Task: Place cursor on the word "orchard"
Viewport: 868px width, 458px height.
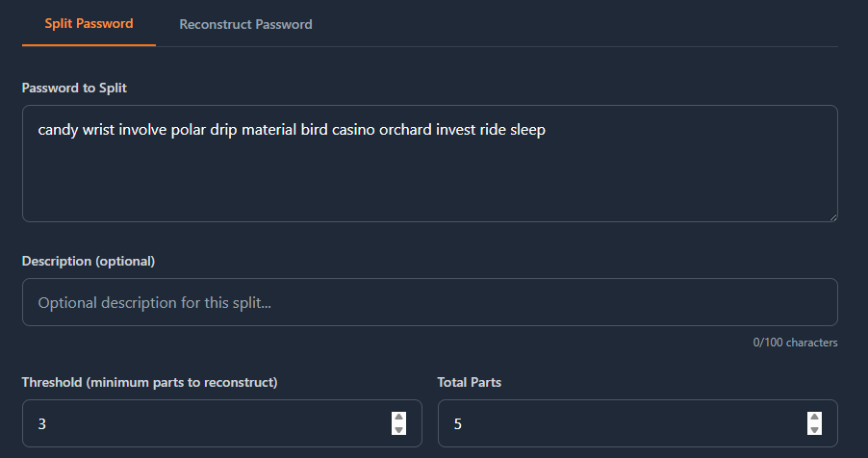Action: point(405,130)
